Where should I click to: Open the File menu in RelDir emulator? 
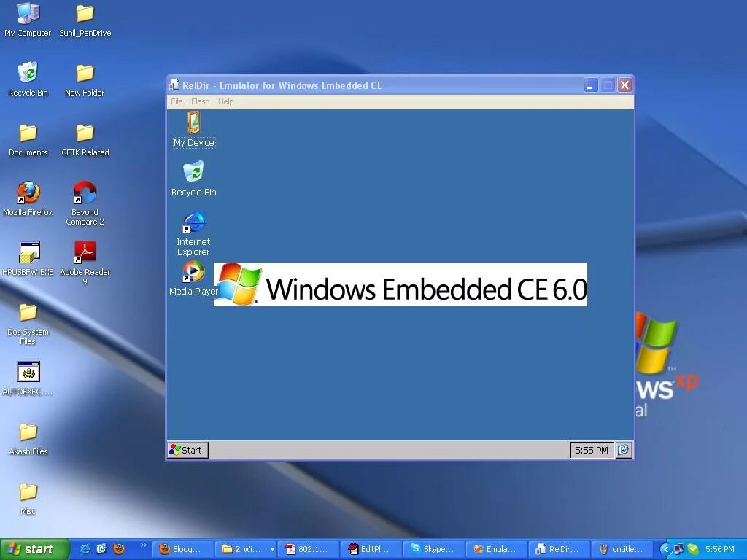[177, 101]
